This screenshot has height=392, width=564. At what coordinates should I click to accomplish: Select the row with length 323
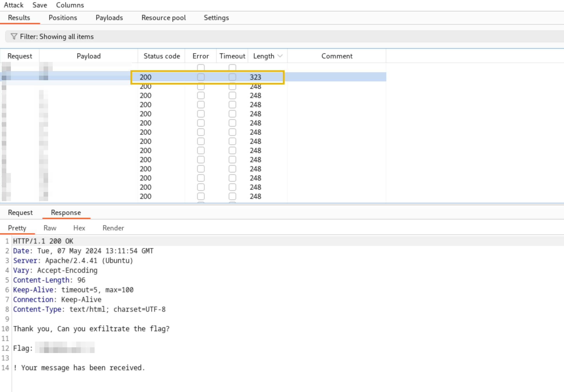click(x=255, y=77)
